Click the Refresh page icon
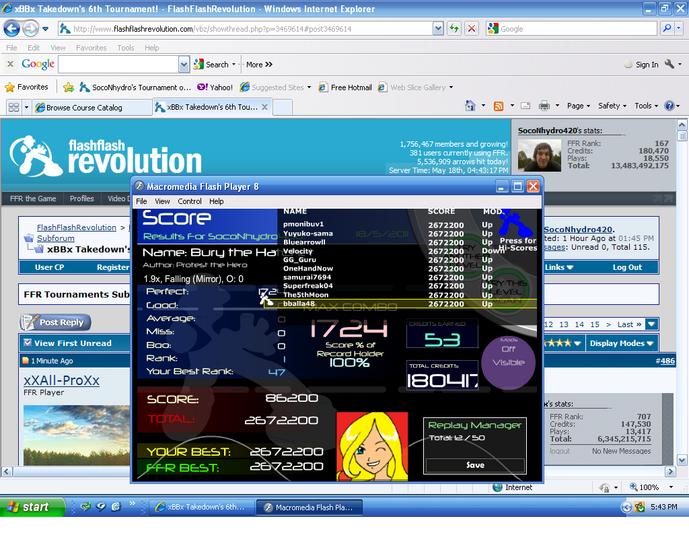Image resolution: width=689 pixels, height=560 pixels. pos(454,29)
